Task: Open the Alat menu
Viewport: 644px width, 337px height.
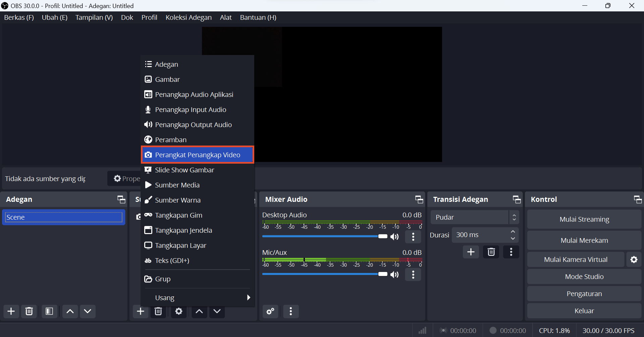Action: pyautogui.click(x=225, y=17)
